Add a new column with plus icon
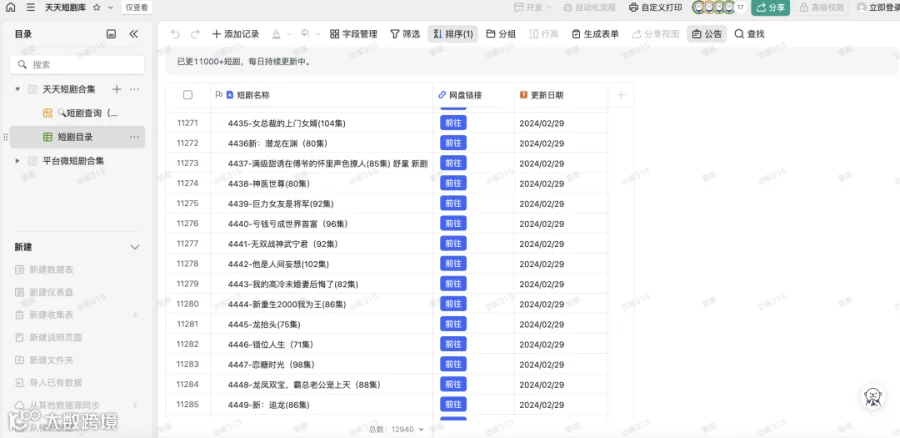This screenshot has height=438, width=900. click(620, 95)
